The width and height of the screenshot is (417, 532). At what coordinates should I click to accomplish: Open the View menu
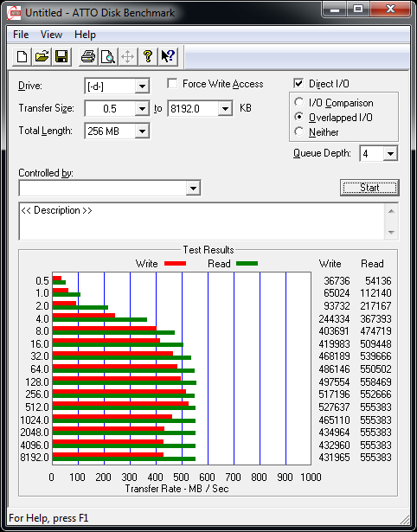(x=51, y=35)
